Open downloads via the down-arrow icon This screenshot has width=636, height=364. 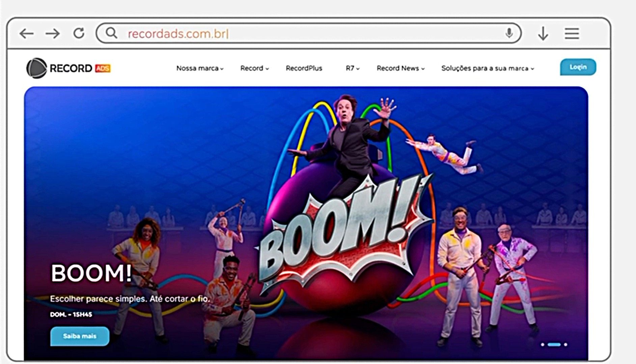543,33
